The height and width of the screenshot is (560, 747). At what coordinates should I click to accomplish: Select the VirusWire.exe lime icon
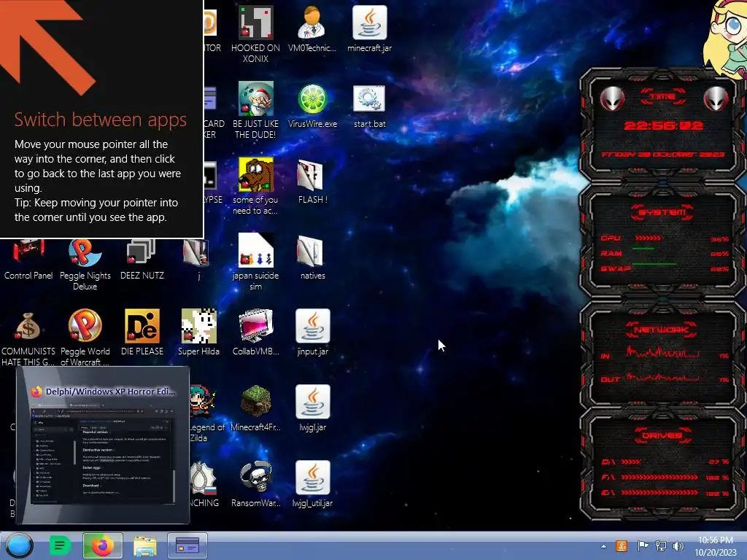(312, 99)
